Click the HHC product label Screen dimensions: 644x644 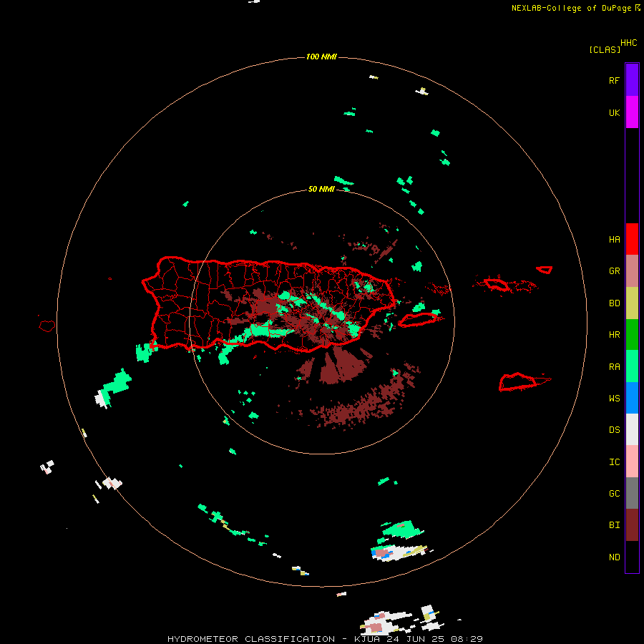(x=628, y=43)
